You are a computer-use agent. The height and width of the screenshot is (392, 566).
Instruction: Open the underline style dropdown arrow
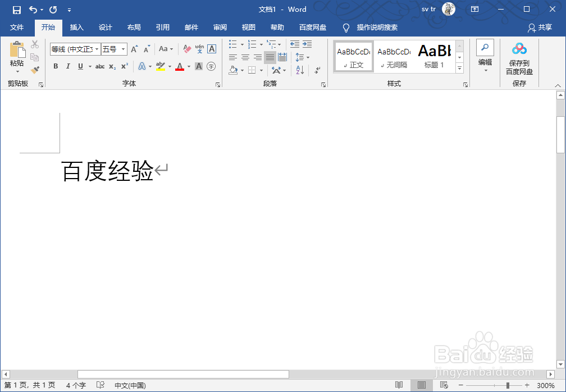[90, 66]
